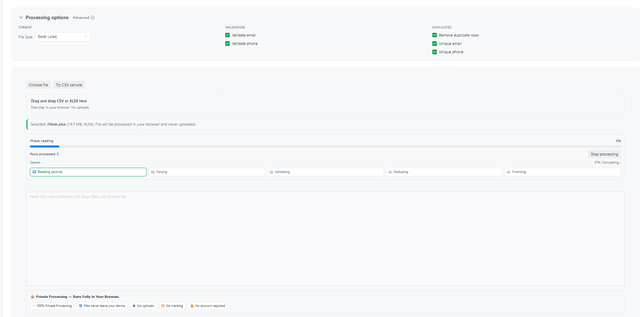
Task: Click the no-entry icon in No tracking badge
Action: 163,306
